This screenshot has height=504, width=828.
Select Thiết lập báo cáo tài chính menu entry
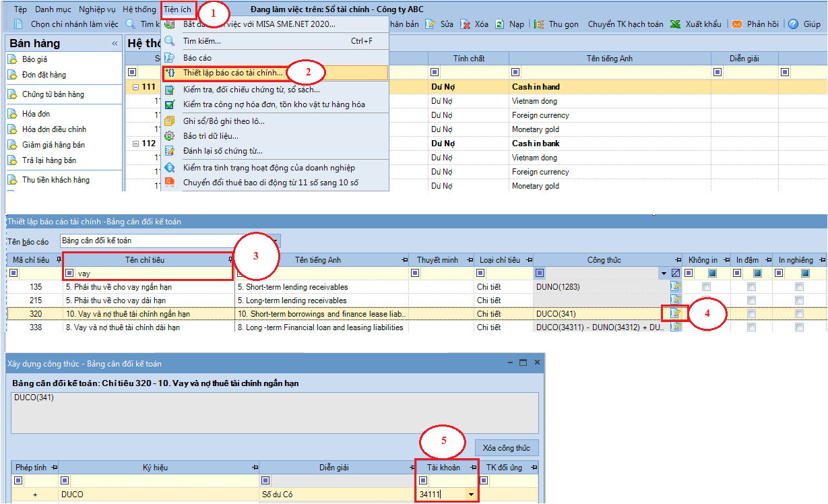pyautogui.click(x=276, y=72)
